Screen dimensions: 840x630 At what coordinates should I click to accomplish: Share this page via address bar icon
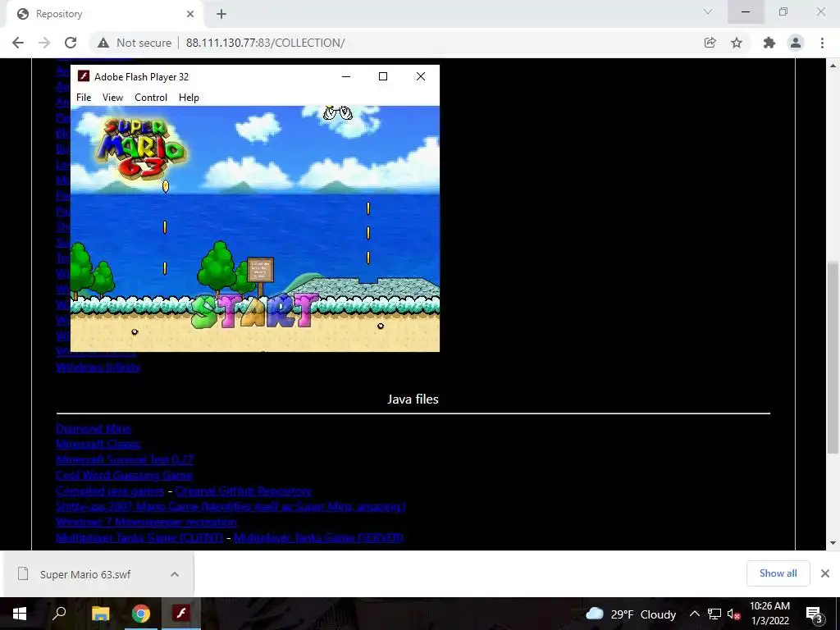pyautogui.click(x=710, y=43)
